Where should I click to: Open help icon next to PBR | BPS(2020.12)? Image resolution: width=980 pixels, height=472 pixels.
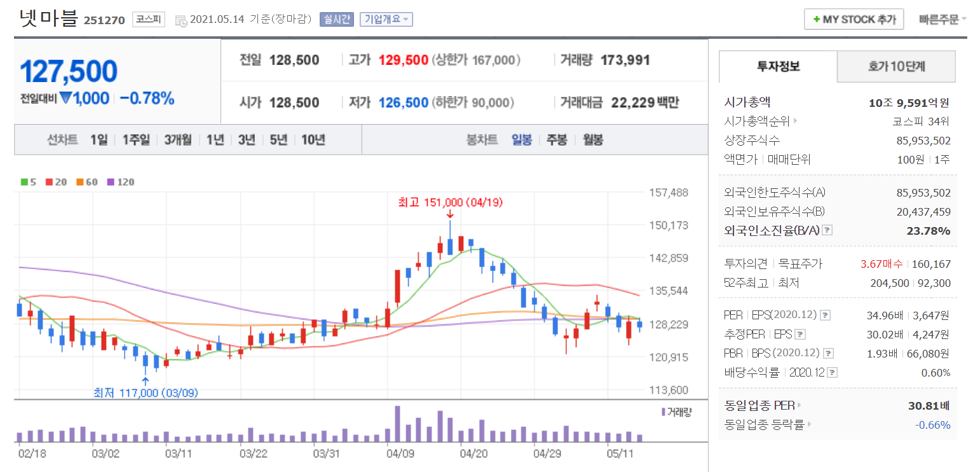(828, 353)
